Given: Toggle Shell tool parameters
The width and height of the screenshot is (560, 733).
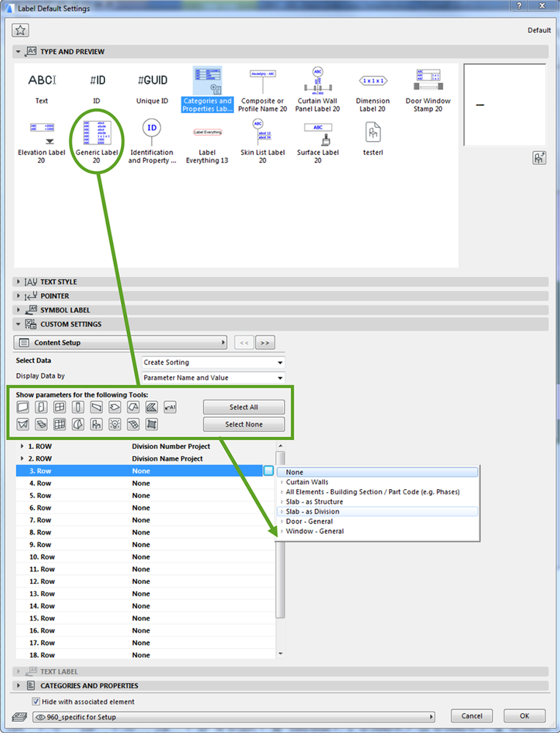Looking at the screenshot, I should click(x=78, y=425).
